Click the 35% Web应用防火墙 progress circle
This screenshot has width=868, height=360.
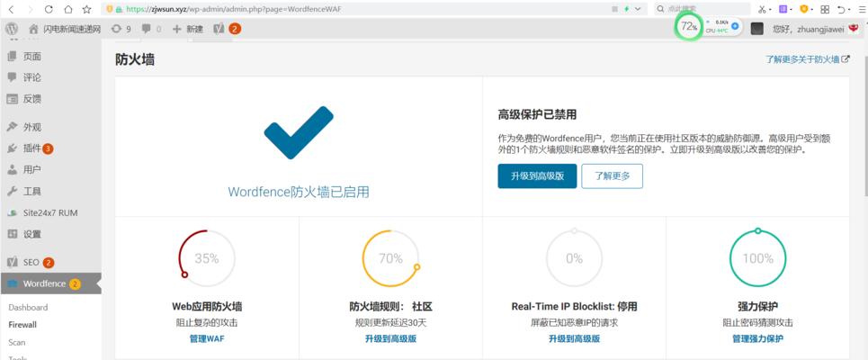point(207,258)
